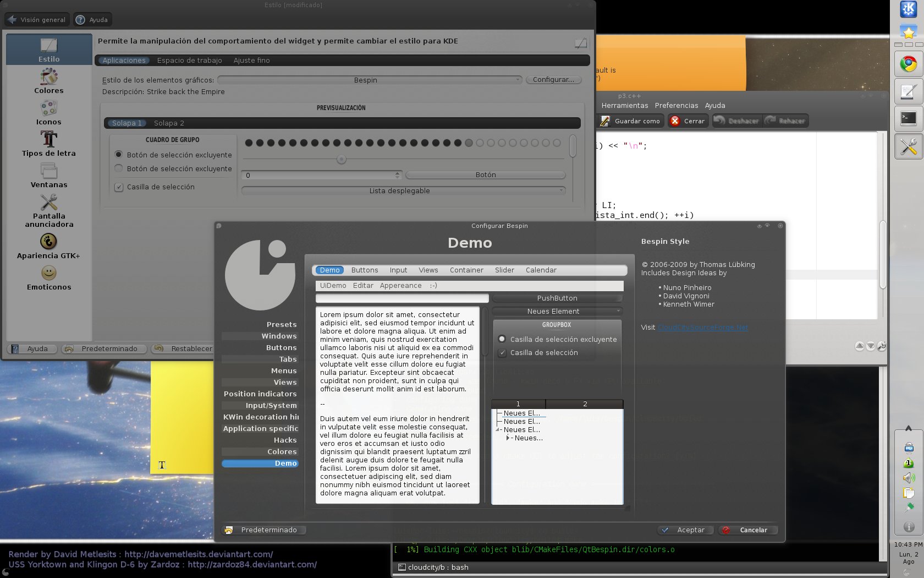Expand the Neues... child tree item
The image size is (924, 578).
(508, 438)
